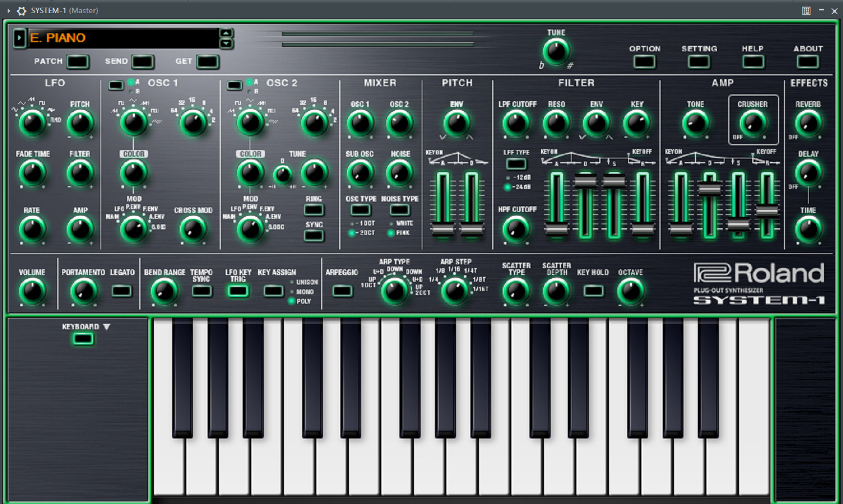This screenshot has height=504, width=843.
Task: Click the SCATTER TYPE knob
Action: click(516, 292)
